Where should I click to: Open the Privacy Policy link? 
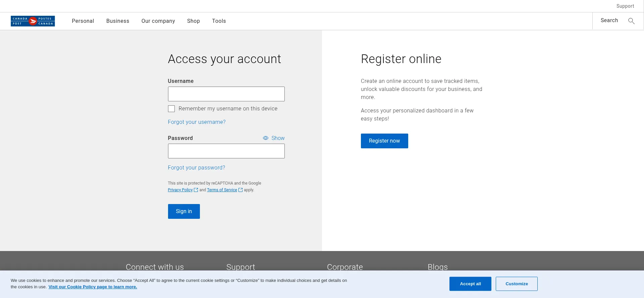pyautogui.click(x=180, y=190)
